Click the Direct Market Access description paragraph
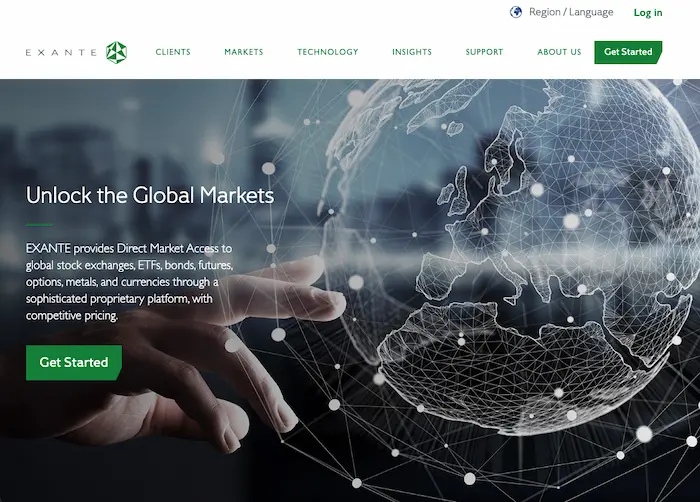700x502 pixels. coord(129,282)
